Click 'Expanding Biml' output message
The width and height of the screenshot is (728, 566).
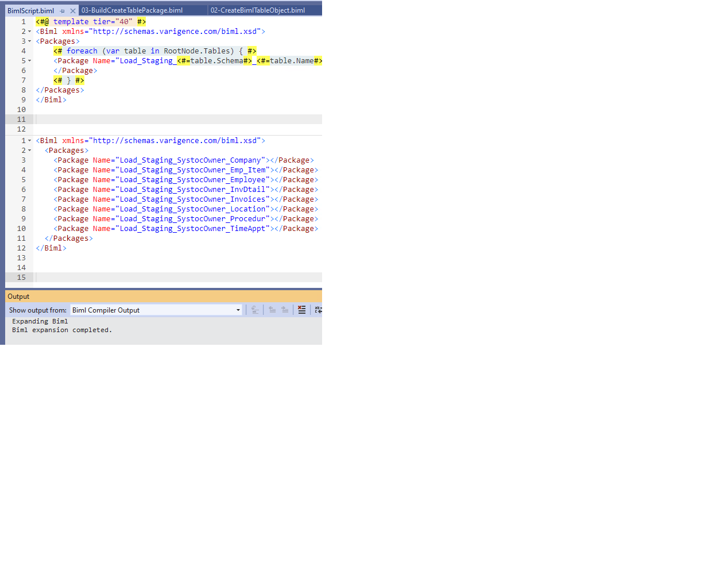[40, 322]
